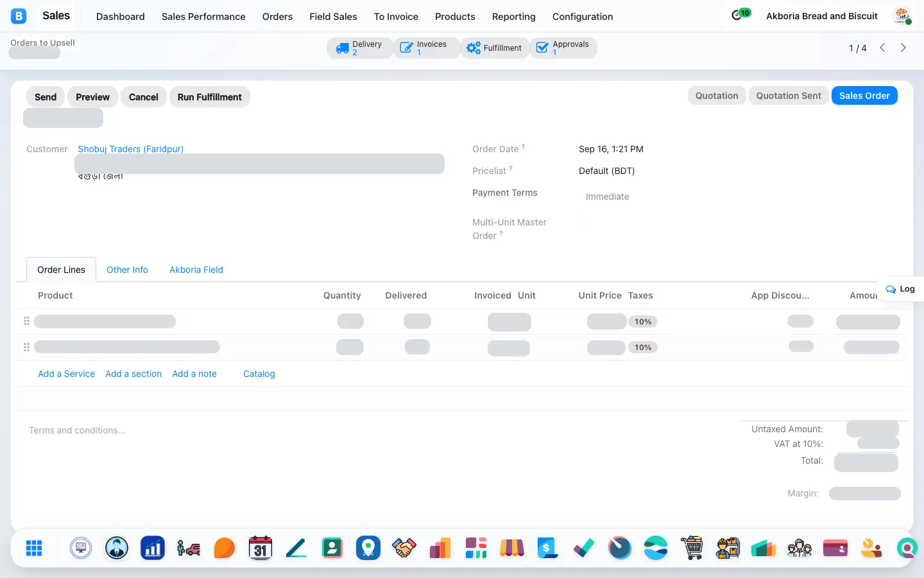
Task: Open the Reporting menu
Action: [513, 17]
